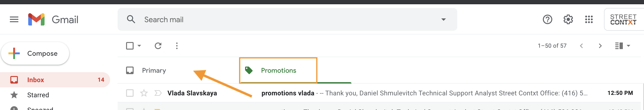Expand the select options dropdown arrow
The height and width of the screenshot is (110, 644).
point(139,46)
